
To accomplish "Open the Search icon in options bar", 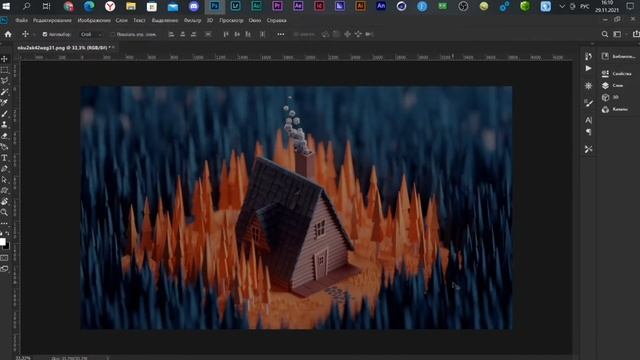I will tap(605, 34).
